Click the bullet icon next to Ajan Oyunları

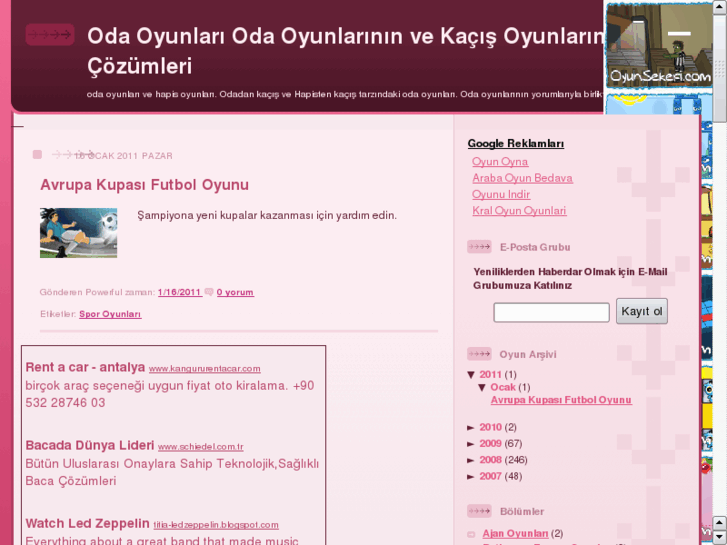[x=471, y=534]
